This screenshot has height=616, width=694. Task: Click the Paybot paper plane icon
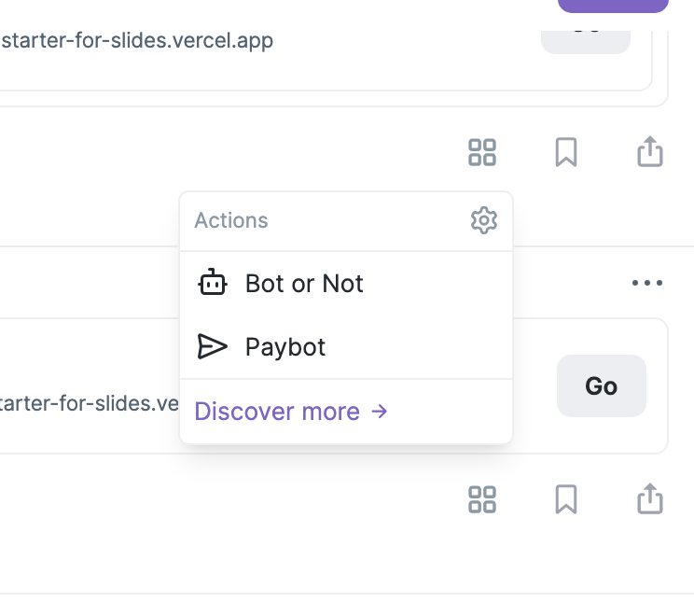(213, 346)
